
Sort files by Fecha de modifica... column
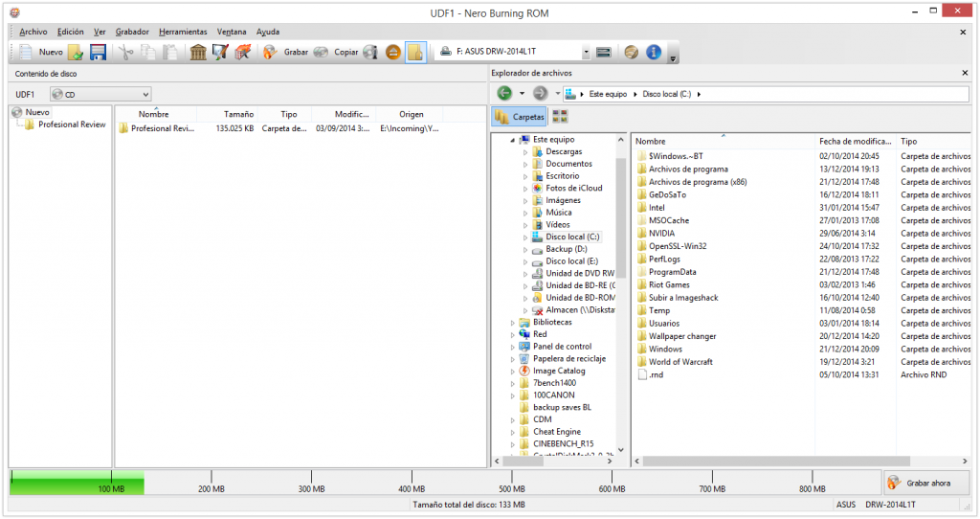click(855, 142)
